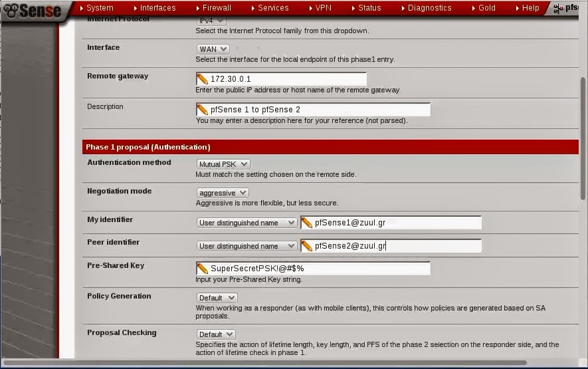Click the 'Peer identifier' label
This screenshot has height=369, width=588.
(113, 242)
